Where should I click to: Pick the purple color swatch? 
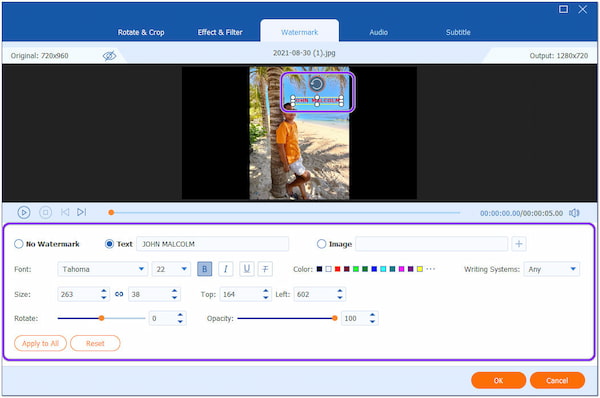[411, 269]
